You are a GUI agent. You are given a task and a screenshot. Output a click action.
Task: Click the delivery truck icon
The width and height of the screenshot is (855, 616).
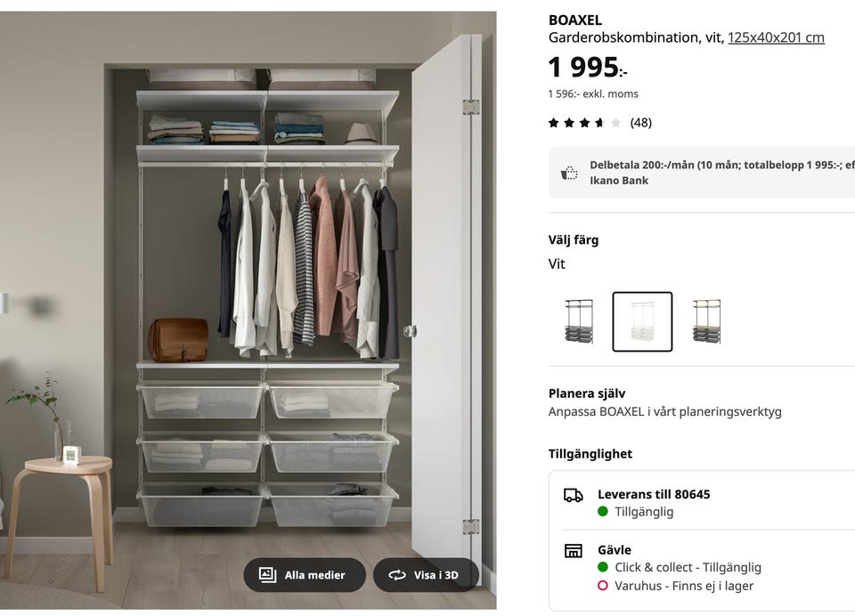pyautogui.click(x=573, y=495)
